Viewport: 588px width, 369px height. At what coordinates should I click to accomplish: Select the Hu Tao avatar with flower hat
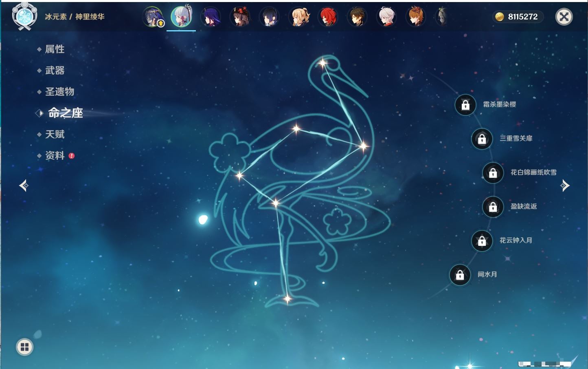[240, 17]
